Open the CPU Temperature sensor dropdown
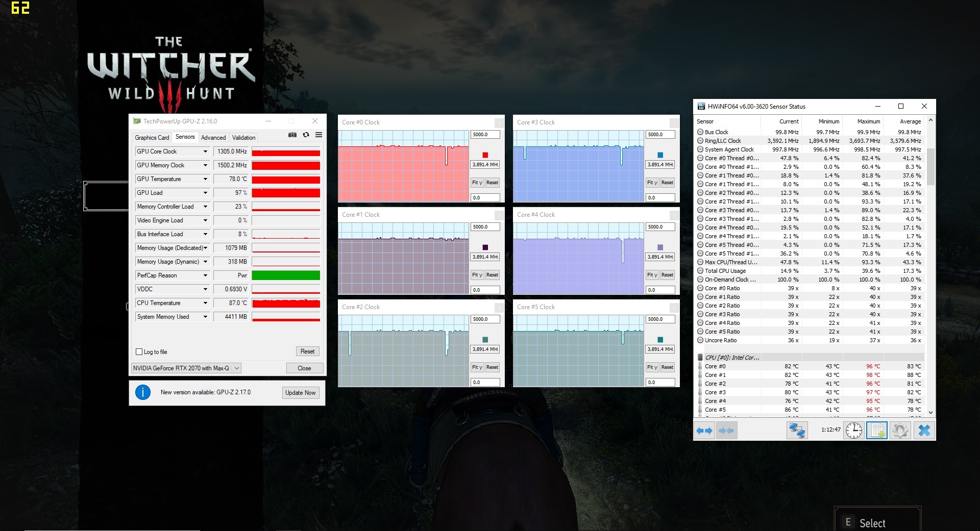Screen dimensions: 980x531 [x=205, y=303]
